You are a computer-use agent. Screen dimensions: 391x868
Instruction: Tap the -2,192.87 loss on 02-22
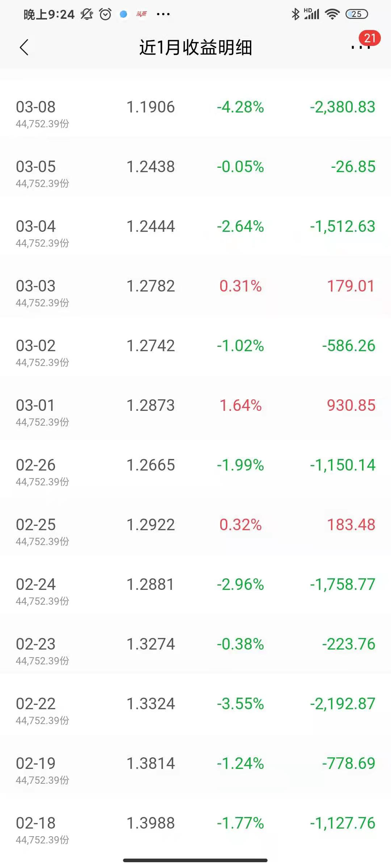(x=342, y=704)
